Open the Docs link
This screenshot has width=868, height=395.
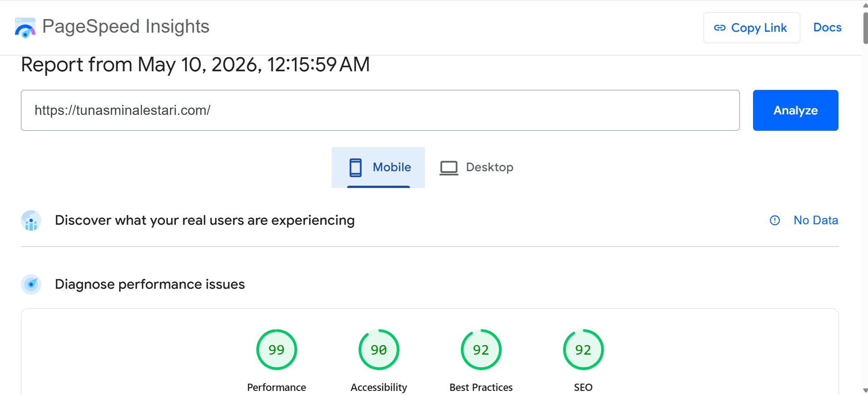pyautogui.click(x=827, y=27)
